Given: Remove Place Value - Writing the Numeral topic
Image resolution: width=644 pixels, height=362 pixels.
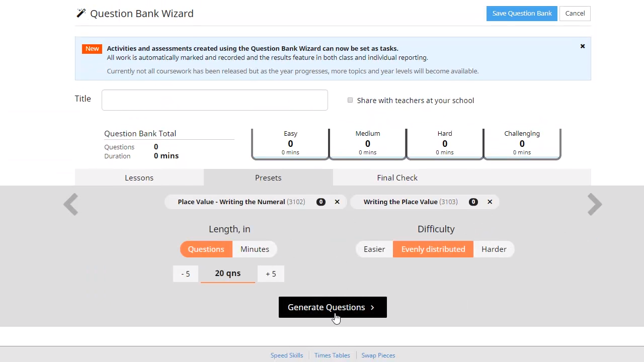Looking at the screenshot, I should [337, 202].
